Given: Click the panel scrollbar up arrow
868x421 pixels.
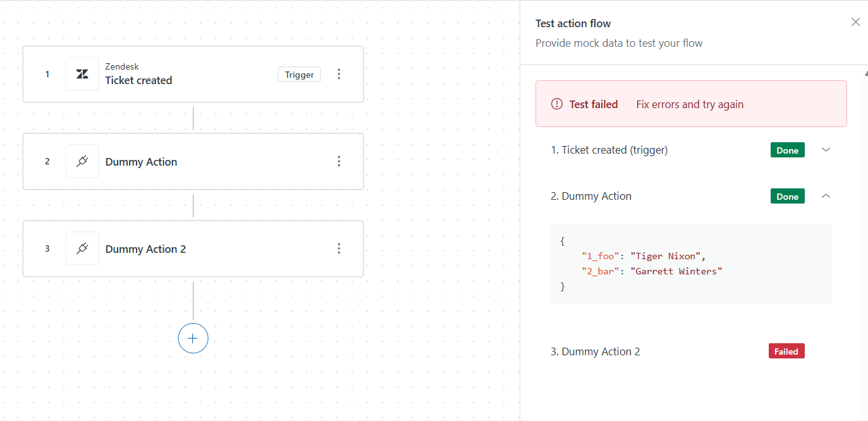Looking at the screenshot, I should coord(865,74).
